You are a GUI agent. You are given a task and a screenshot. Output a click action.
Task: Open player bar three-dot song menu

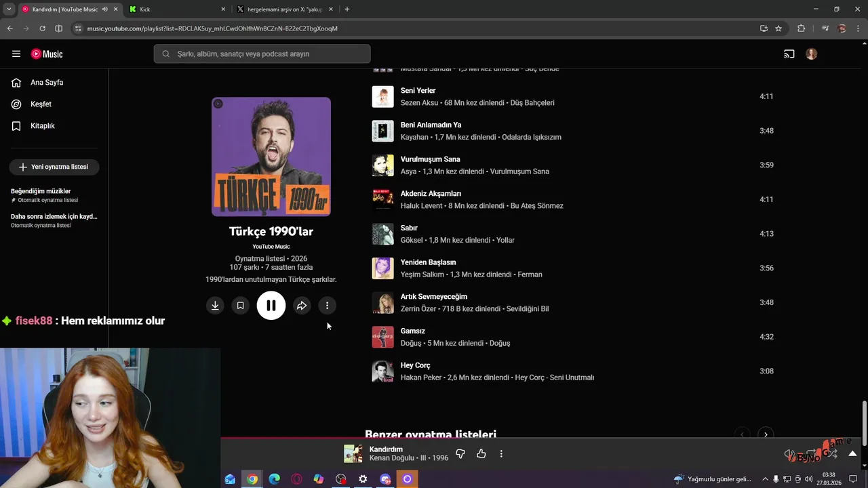click(x=501, y=453)
